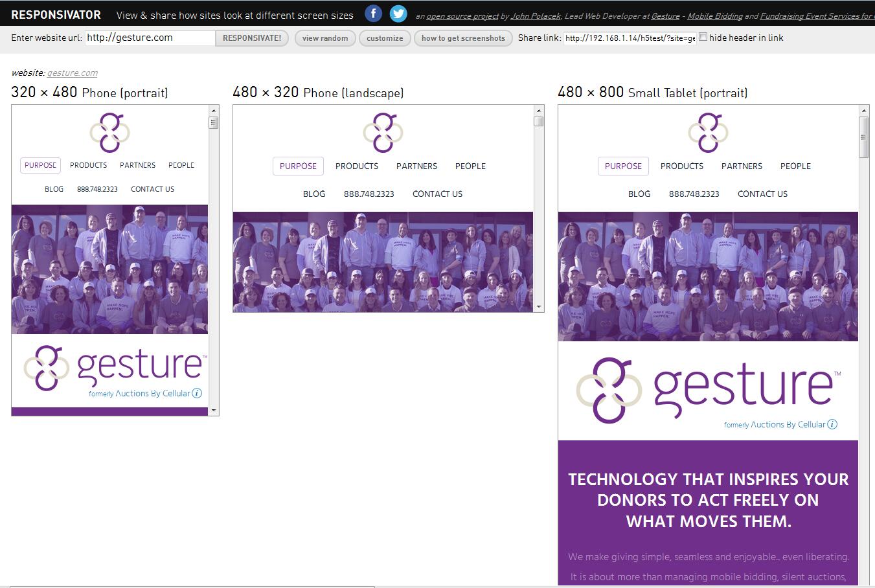The image size is (875, 588).
Task: Open the Mobile Bidding link
Action: pyautogui.click(x=715, y=16)
